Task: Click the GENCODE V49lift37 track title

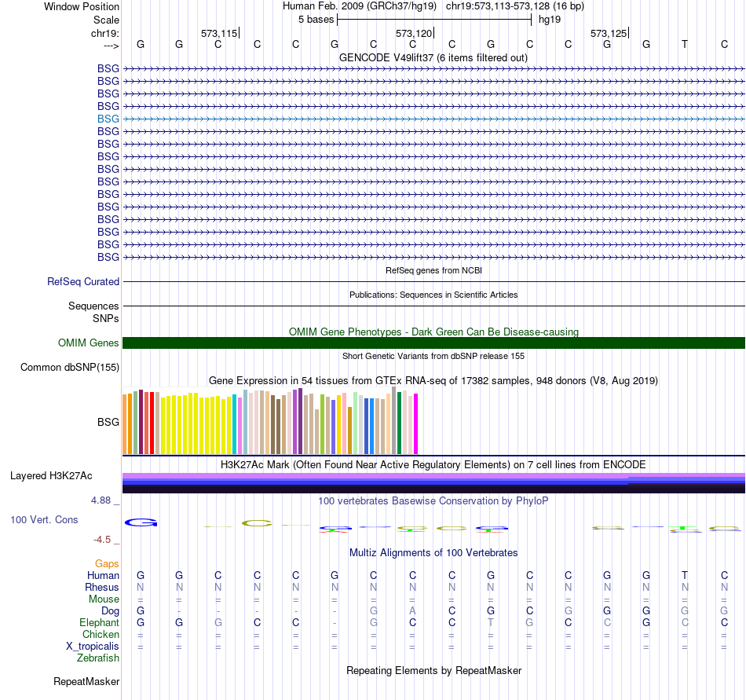Action: pos(433,58)
